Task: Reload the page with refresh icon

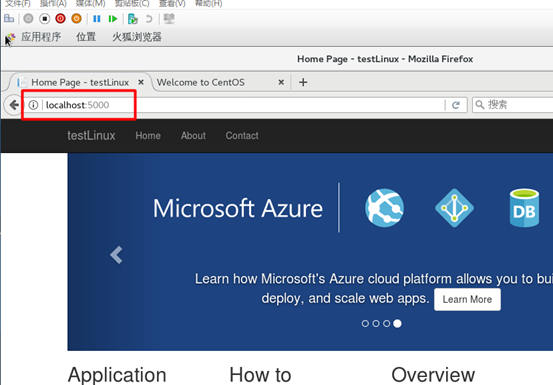Action: tap(456, 105)
